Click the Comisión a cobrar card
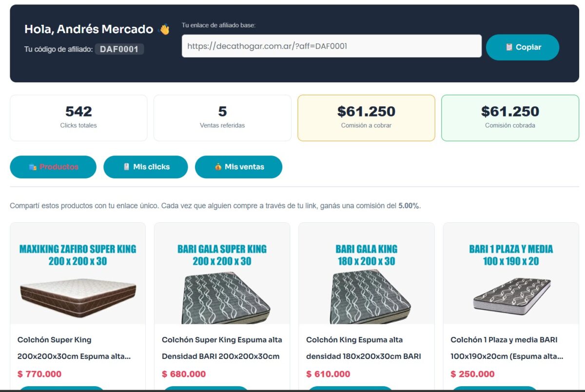 click(x=366, y=118)
